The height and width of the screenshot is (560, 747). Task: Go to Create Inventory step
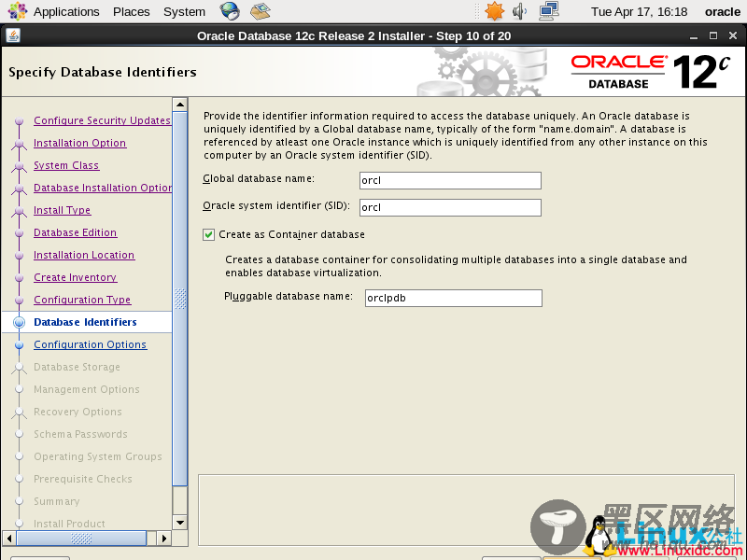[x=76, y=277]
